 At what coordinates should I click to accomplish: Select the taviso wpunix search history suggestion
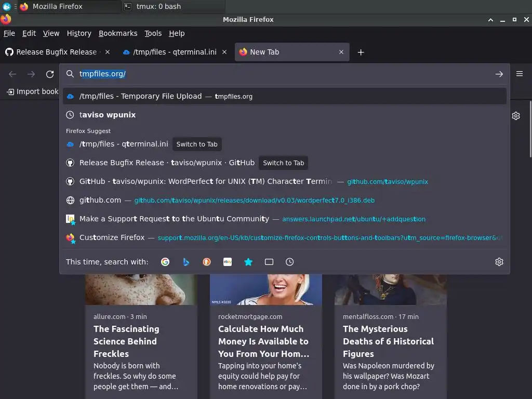pos(284,115)
